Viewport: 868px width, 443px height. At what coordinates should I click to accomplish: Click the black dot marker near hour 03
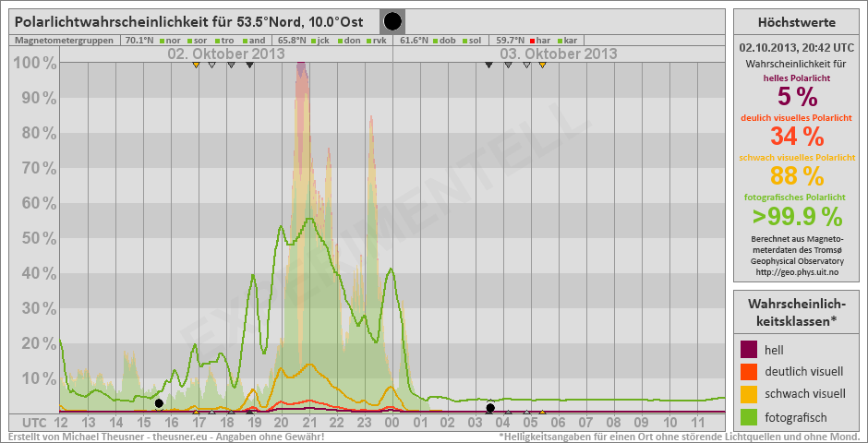click(x=490, y=408)
